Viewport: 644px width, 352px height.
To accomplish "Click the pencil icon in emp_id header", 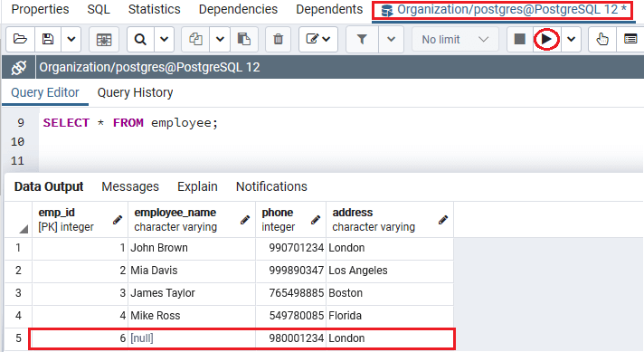I will point(118,220).
